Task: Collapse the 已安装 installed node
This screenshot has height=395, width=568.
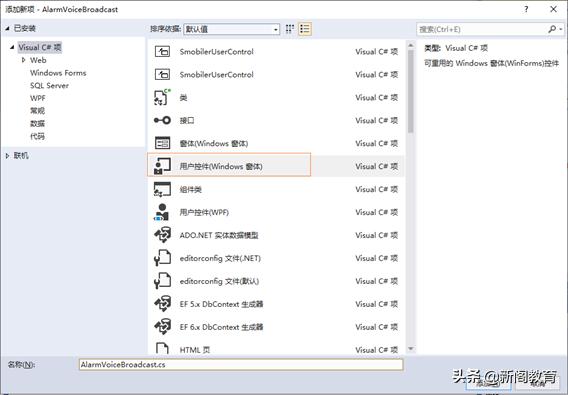Action: point(7,28)
